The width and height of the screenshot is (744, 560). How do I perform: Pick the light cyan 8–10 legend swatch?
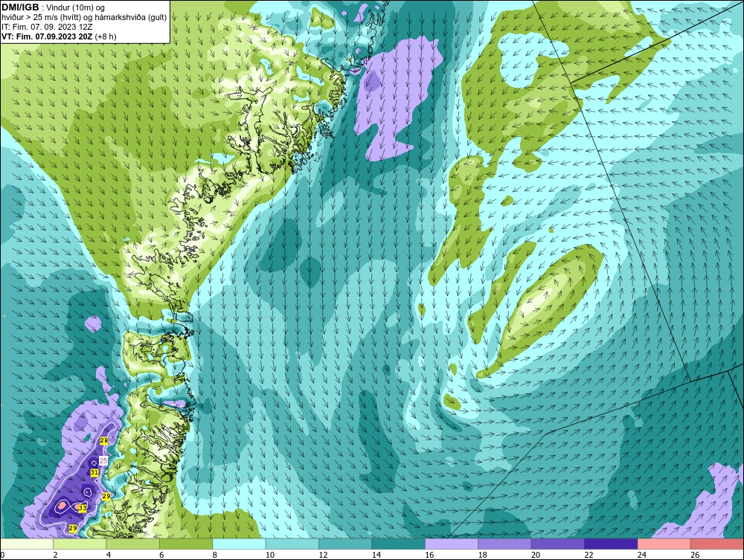click(x=239, y=544)
